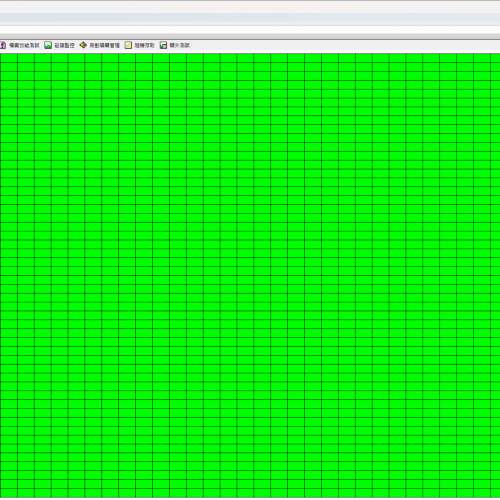
Task: Choose the label next to the green window icon
Action: point(180,45)
